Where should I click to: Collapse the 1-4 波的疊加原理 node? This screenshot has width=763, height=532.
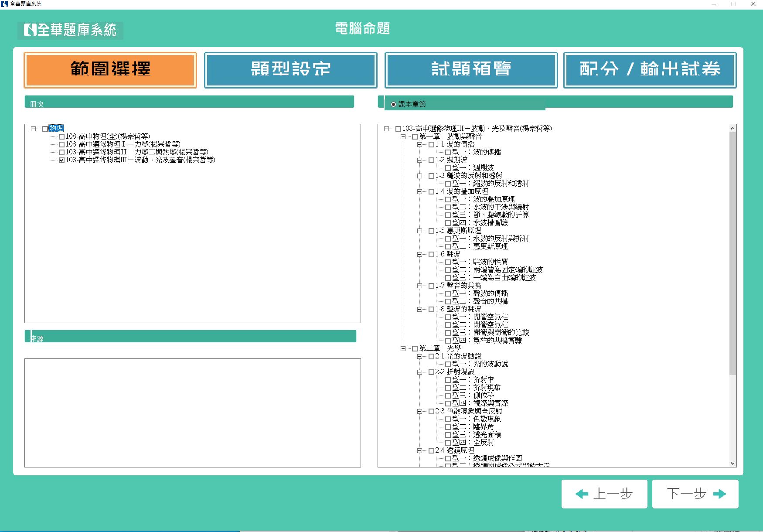420,191
